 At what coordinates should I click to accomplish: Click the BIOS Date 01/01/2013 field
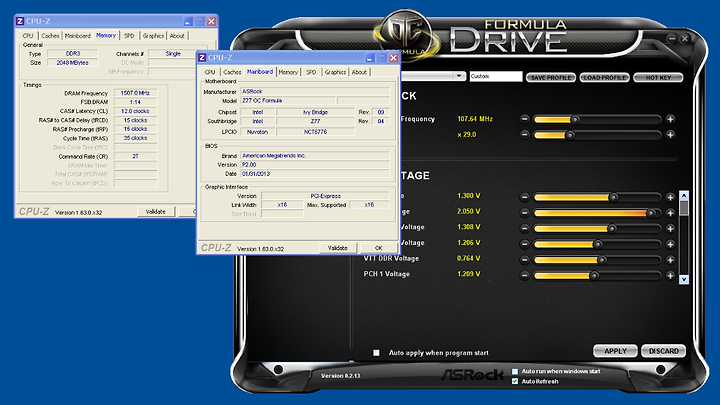coord(315,174)
